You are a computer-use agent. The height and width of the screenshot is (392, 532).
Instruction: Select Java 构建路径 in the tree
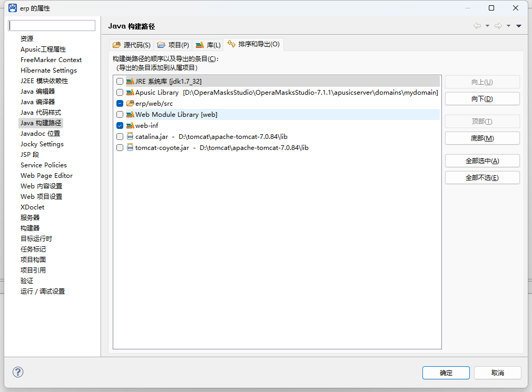click(41, 123)
